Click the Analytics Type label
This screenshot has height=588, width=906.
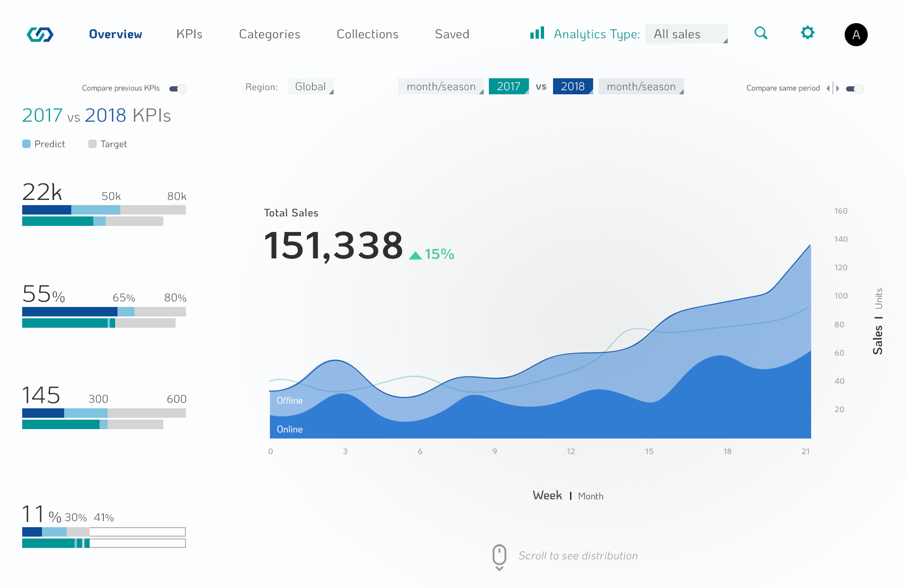coord(597,34)
